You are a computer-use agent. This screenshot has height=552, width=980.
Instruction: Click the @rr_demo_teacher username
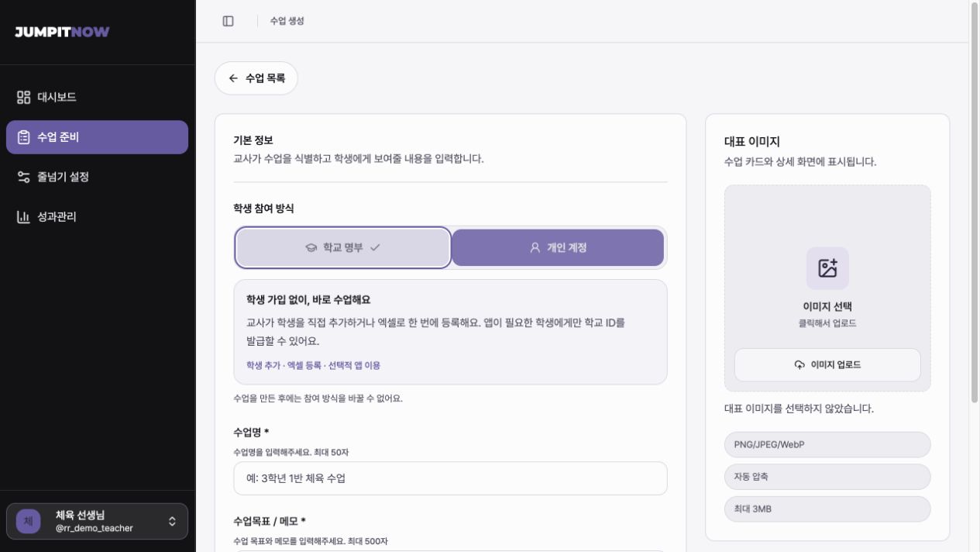(95, 528)
